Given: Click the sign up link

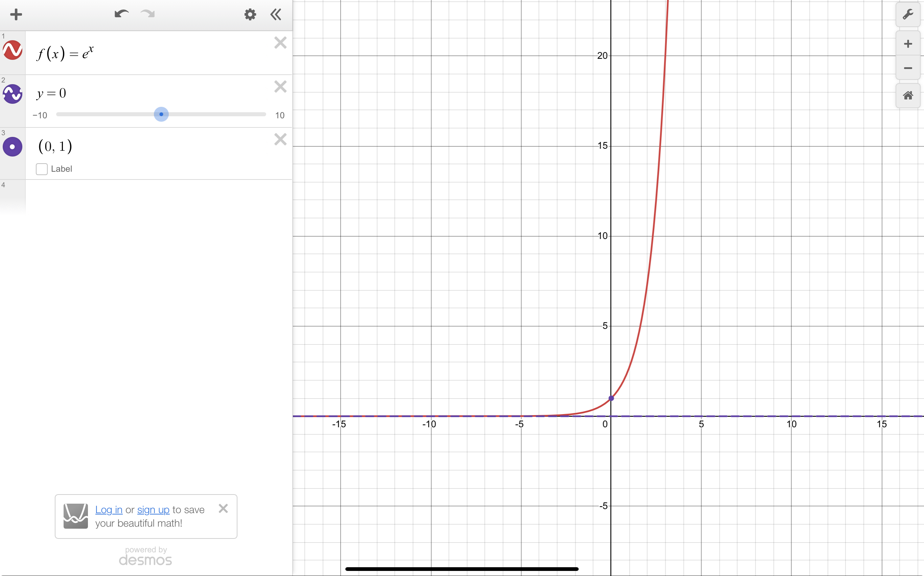Looking at the screenshot, I should [x=153, y=509].
